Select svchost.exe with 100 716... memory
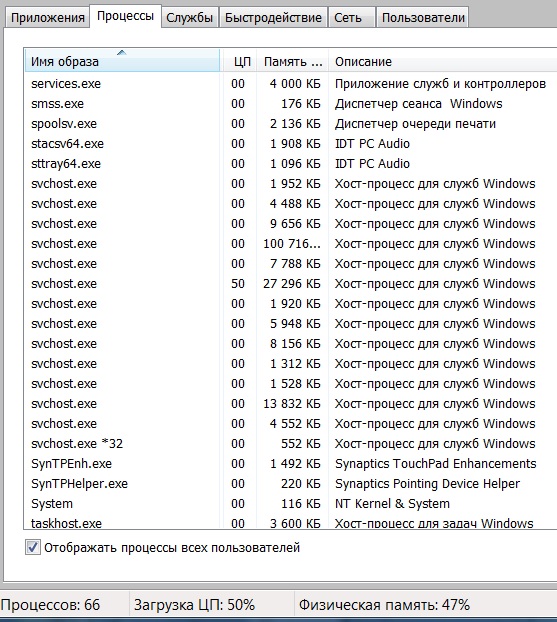The height and width of the screenshot is (622, 557). tap(290, 244)
